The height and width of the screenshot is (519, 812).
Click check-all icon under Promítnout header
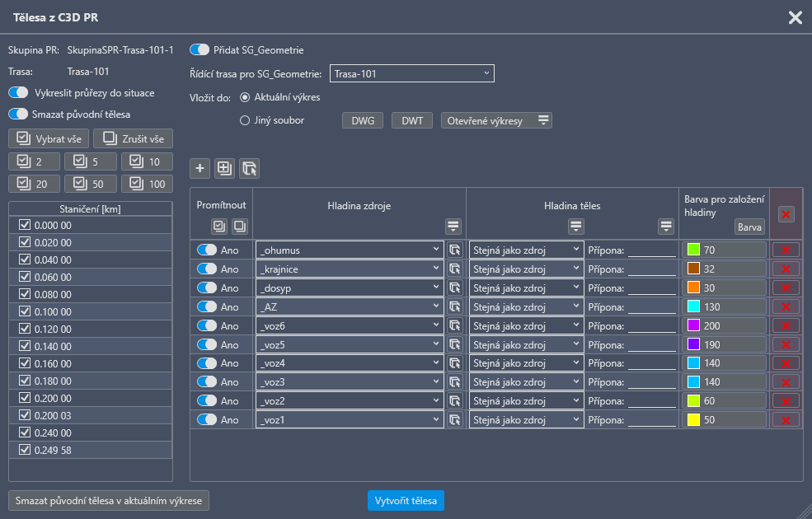[x=219, y=227]
